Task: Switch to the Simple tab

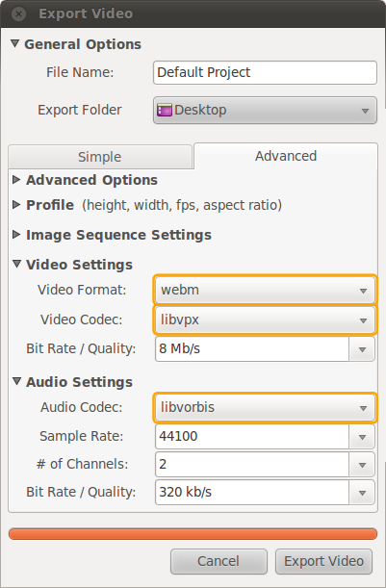Action: (x=100, y=157)
